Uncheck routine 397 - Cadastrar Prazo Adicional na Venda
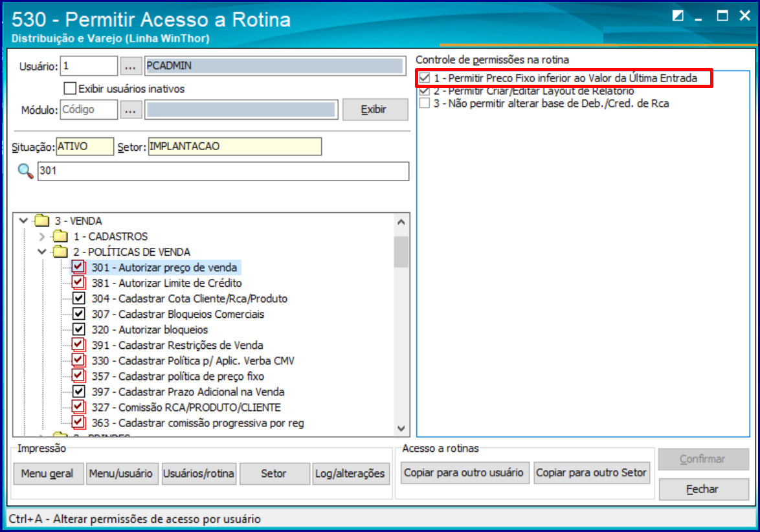The image size is (760, 532). [78, 391]
